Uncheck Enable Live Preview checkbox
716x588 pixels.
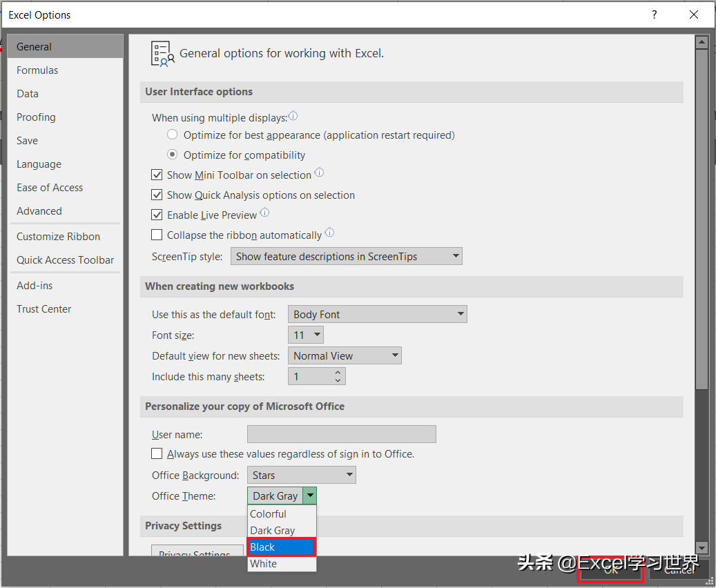[157, 215]
